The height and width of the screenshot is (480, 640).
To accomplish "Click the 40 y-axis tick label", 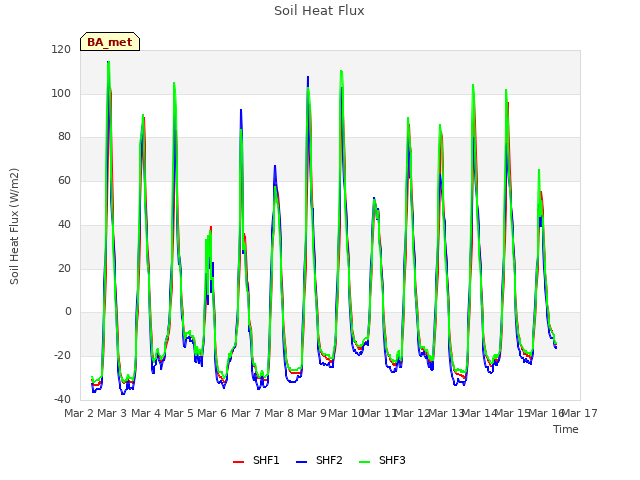I will pyautogui.click(x=64, y=224).
